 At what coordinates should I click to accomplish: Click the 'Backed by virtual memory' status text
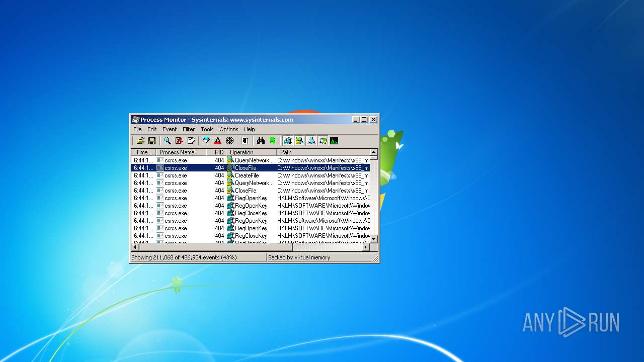click(299, 257)
